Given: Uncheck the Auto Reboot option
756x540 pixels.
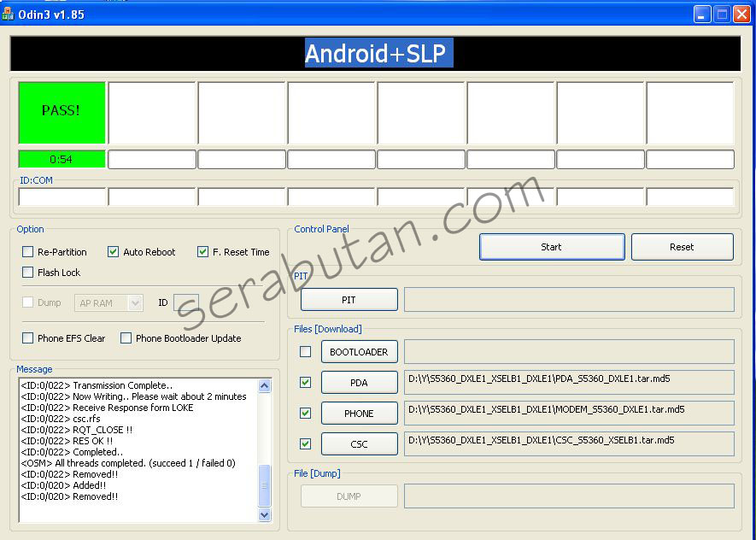Looking at the screenshot, I should click(x=113, y=252).
